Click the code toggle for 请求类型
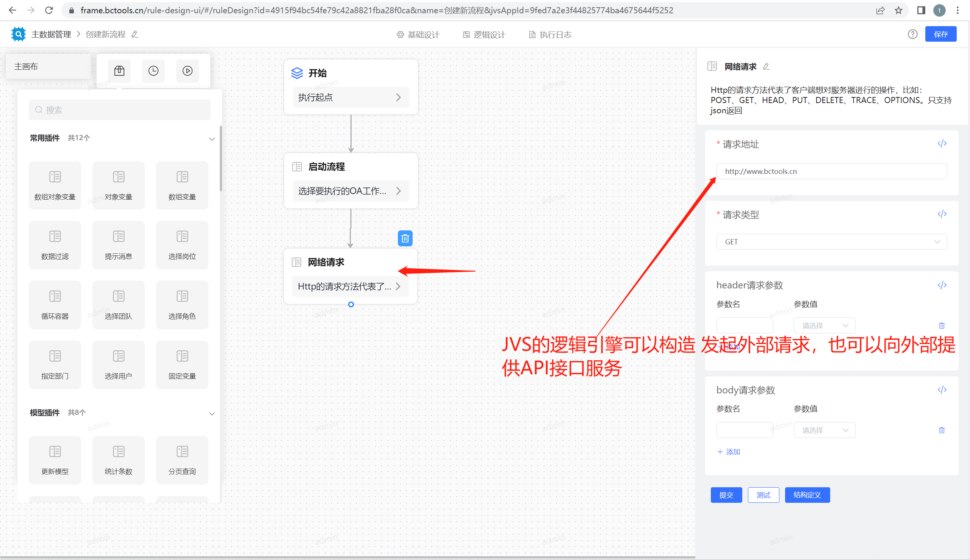 (942, 214)
